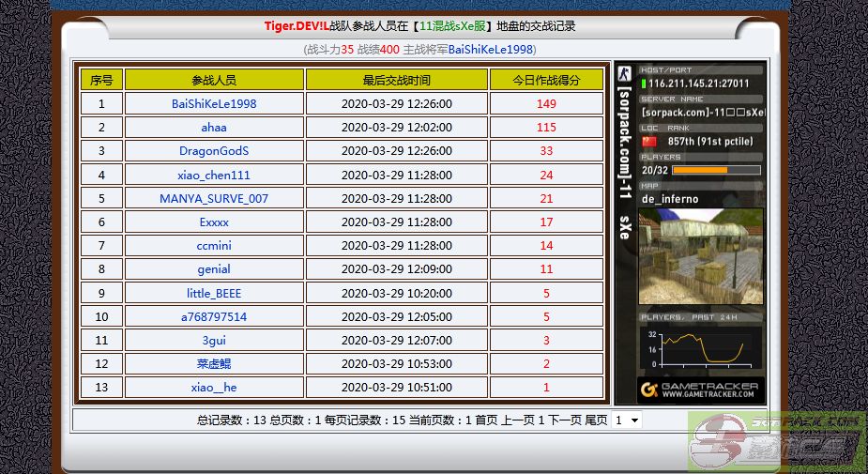Open DragonGodS player link
Image resolution: width=868 pixels, height=474 pixels.
(214, 150)
